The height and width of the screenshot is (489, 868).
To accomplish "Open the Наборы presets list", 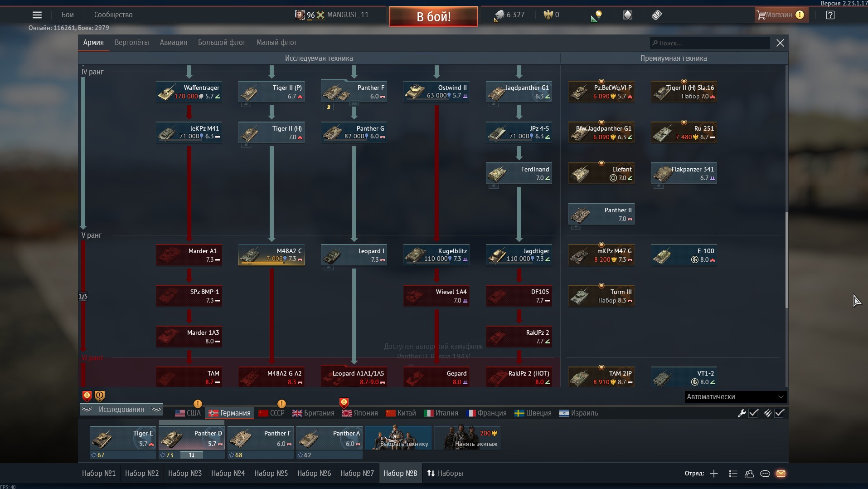I will point(445,474).
